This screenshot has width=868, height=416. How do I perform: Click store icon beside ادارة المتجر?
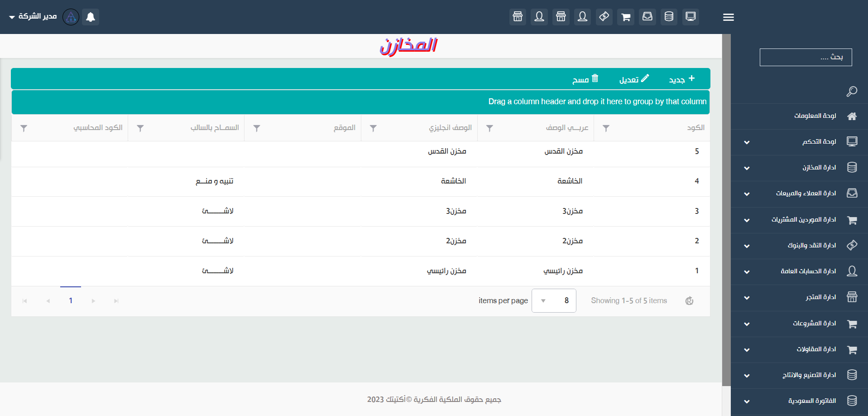[852, 297]
